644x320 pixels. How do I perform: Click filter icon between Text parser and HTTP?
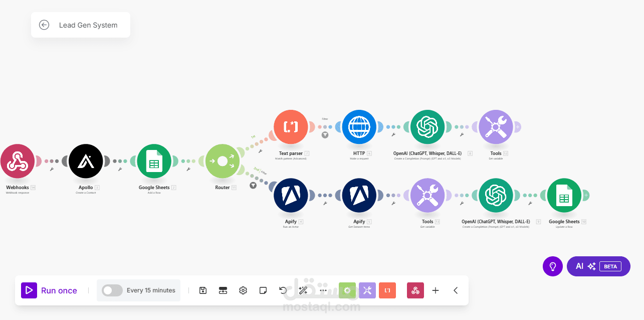point(325,134)
